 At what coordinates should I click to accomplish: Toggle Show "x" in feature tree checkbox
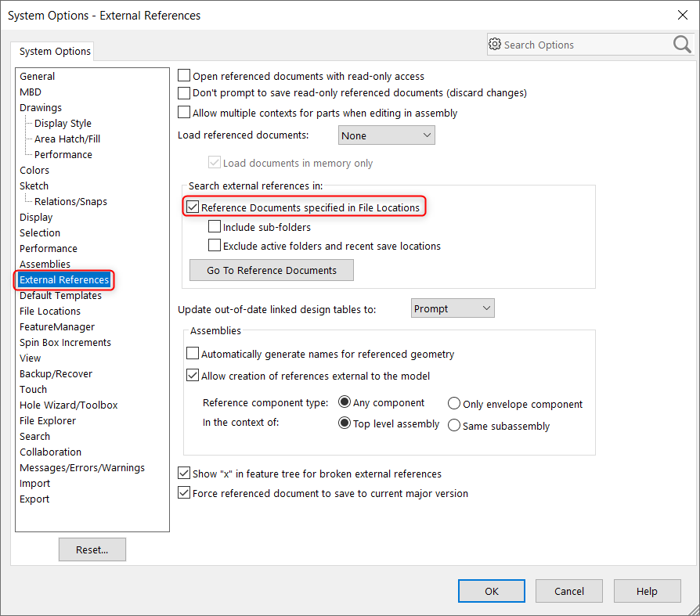[x=184, y=474]
